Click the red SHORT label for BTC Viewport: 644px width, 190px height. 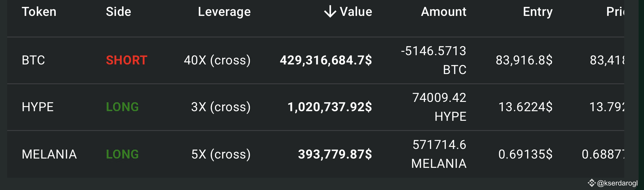point(127,60)
